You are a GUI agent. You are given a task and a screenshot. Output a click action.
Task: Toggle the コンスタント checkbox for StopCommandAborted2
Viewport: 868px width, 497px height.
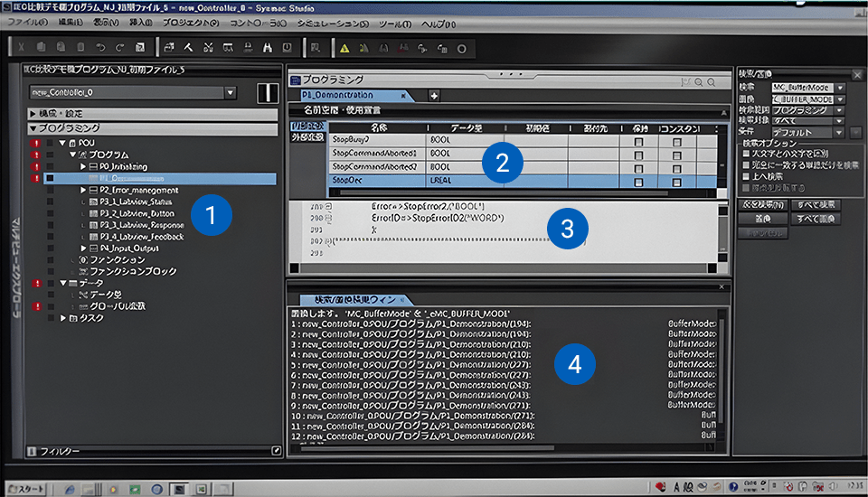point(676,169)
